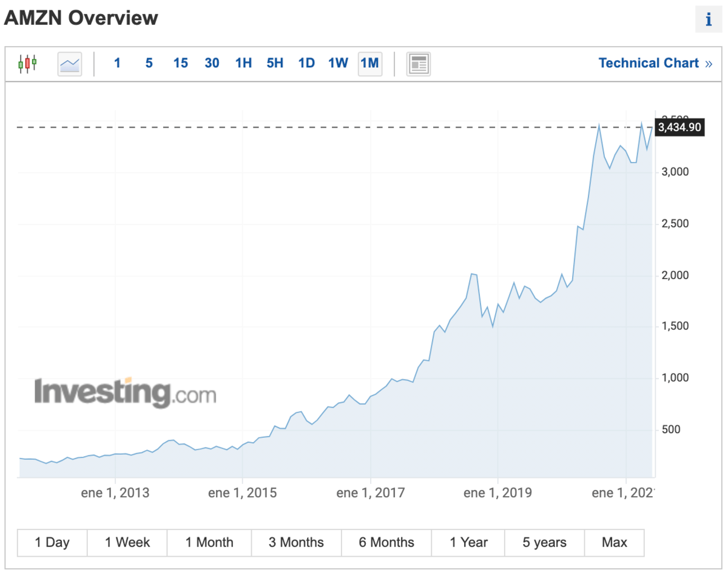Open the news overlay icon
The image size is (728, 575).
pos(418,63)
